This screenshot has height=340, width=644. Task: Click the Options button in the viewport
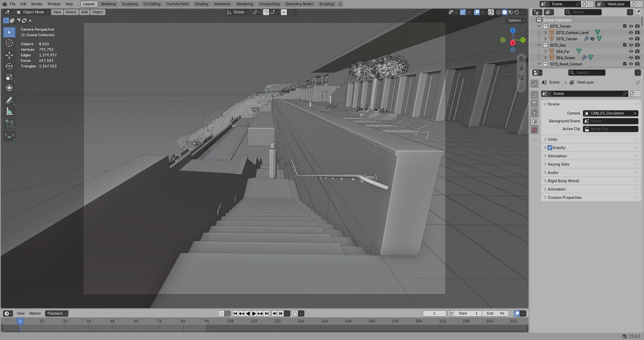516,20
